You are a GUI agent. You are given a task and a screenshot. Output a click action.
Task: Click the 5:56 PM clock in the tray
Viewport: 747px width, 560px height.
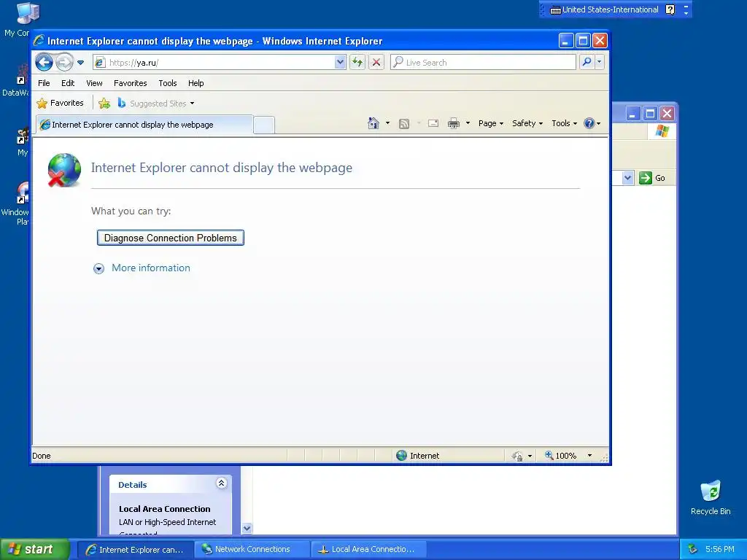719,550
